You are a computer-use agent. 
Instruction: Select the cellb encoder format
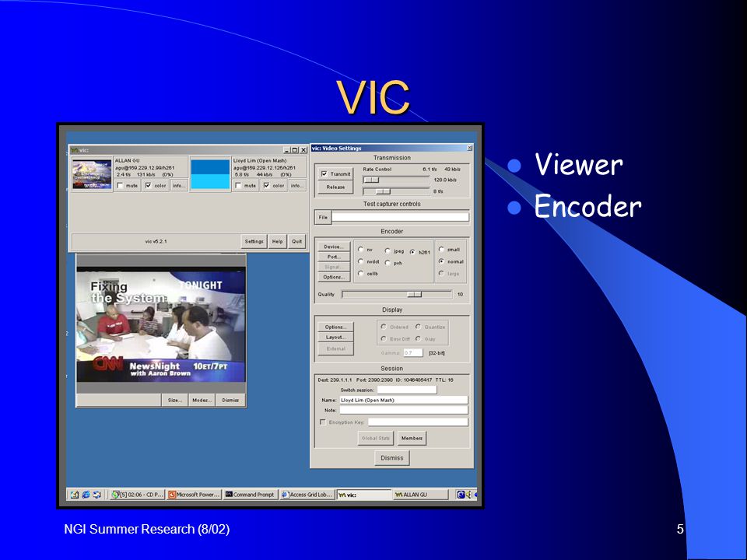tap(361, 273)
